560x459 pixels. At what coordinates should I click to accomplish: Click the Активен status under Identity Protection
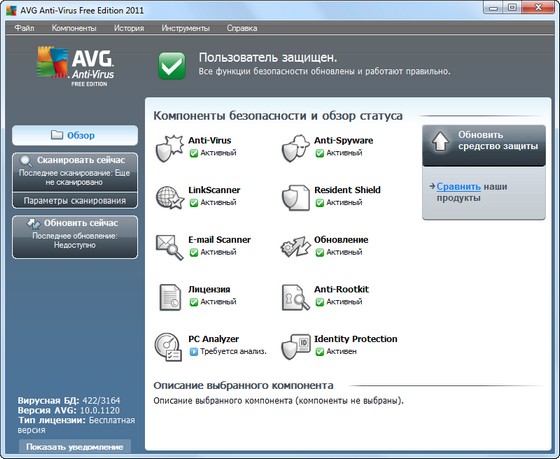point(341,351)
